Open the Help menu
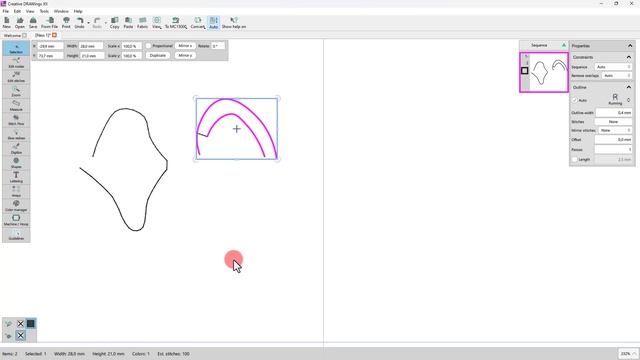This screenshot has height=360, width=640. coord(78,11)
